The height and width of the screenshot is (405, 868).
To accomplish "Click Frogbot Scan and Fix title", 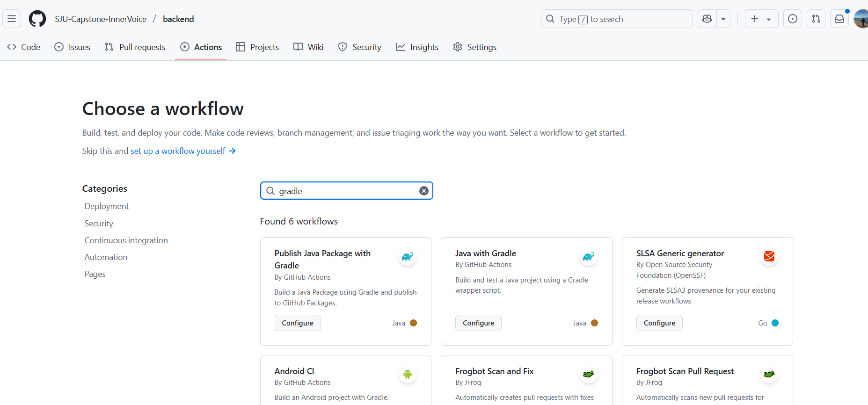I will tap(494, 371).
